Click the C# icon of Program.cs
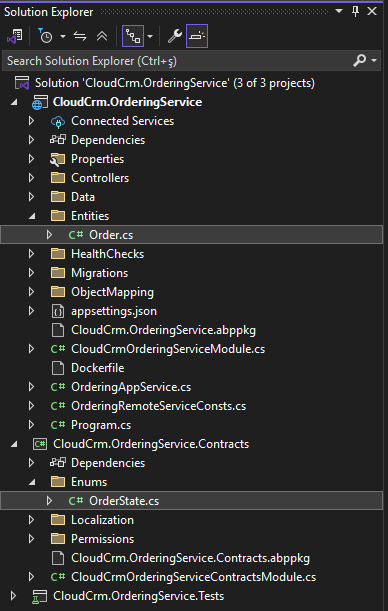The height and width of the screenshot is (611, 388). (x=58, y=425)
